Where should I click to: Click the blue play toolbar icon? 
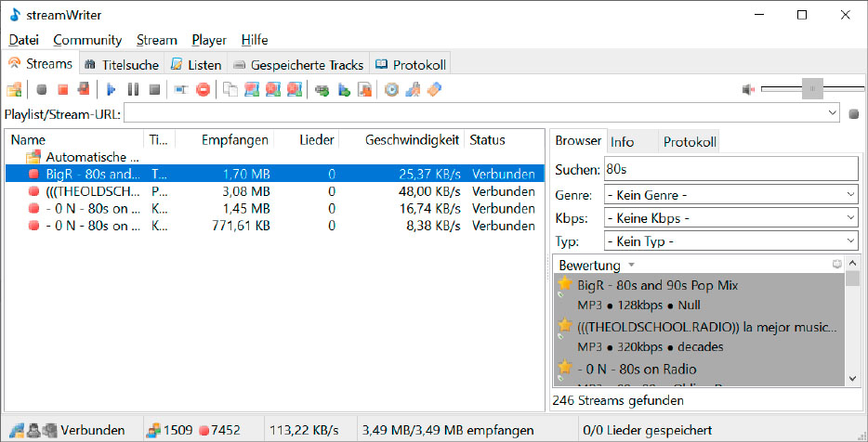tap(112, 90)
